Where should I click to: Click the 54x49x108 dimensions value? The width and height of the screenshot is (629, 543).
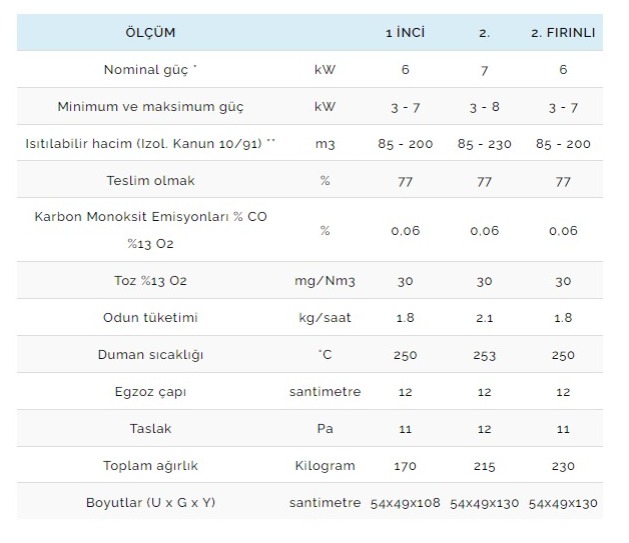[x=405, y=502]
